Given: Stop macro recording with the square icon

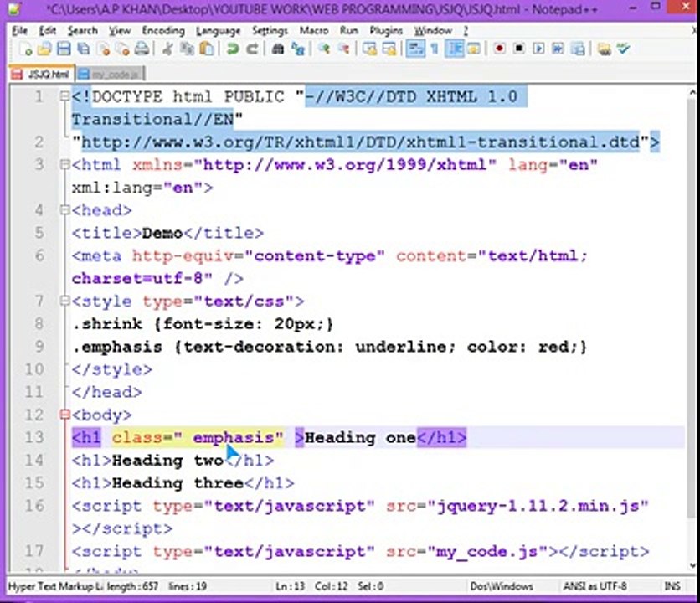Looking at the screenshot, I should point(519,49).
